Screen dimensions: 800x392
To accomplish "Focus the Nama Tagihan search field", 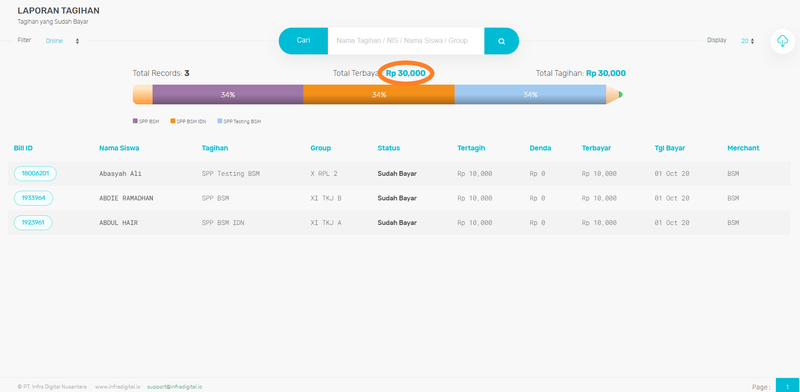I will pyautogui.click(x=406, y=41).
